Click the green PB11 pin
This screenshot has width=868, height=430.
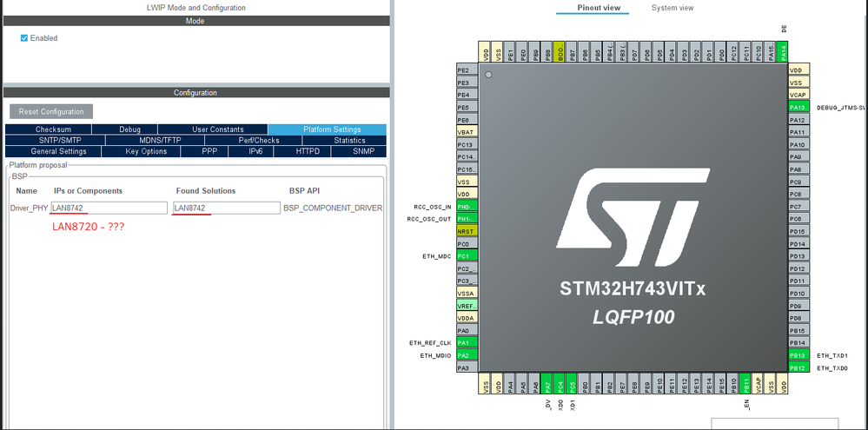pos(746,383)
